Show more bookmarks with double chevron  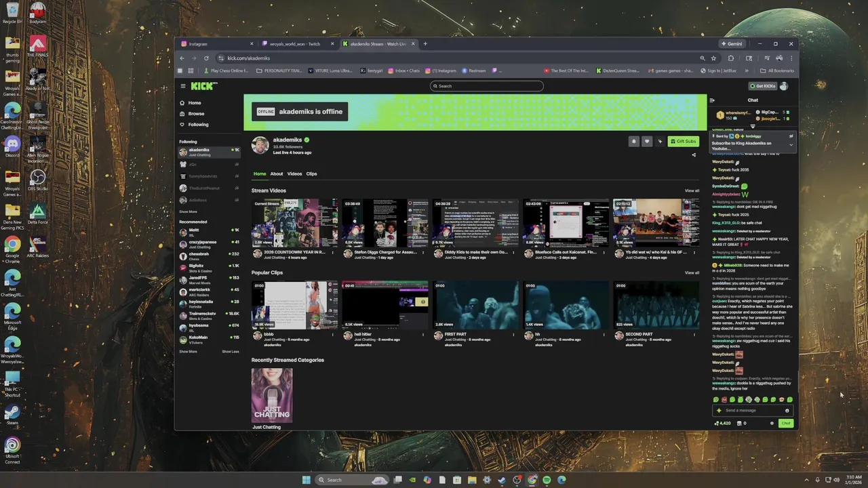(747, 70)
